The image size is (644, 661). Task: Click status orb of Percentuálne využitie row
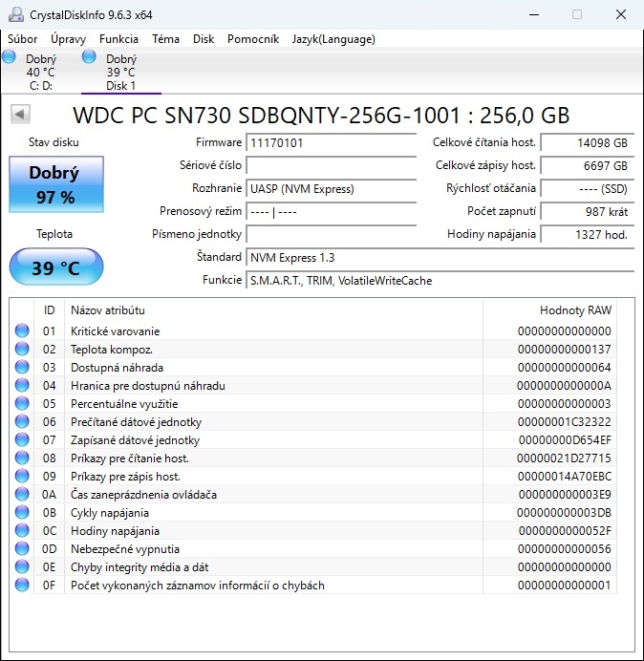point(22,403)
